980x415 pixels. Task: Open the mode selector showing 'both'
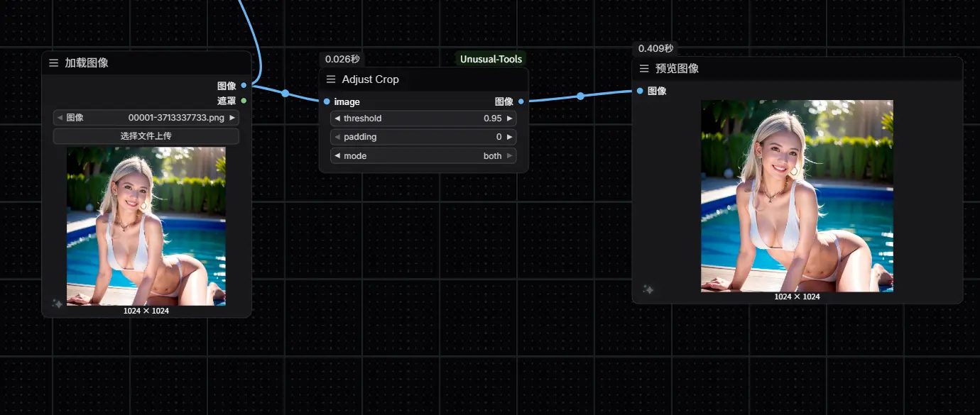click(x=423, y=155)
